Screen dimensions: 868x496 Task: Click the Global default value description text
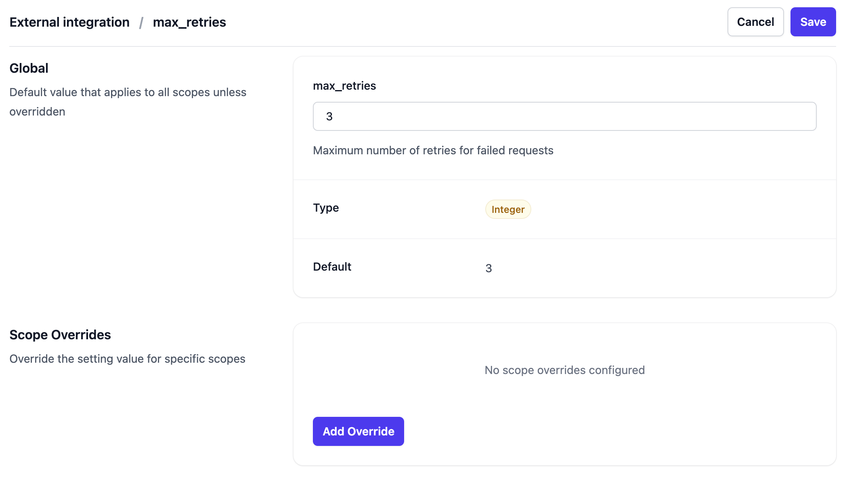(128, 92)
